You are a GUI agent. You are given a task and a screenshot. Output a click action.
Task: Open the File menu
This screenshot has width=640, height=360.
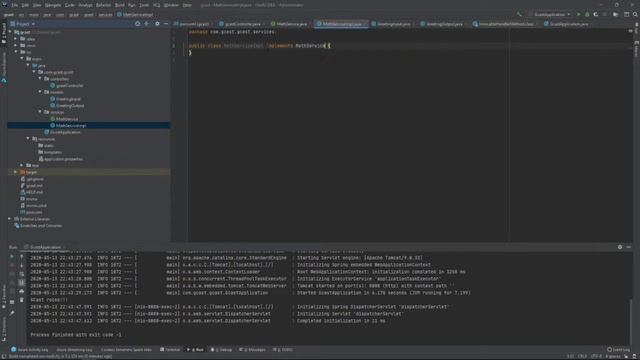[x=15, y=5]
